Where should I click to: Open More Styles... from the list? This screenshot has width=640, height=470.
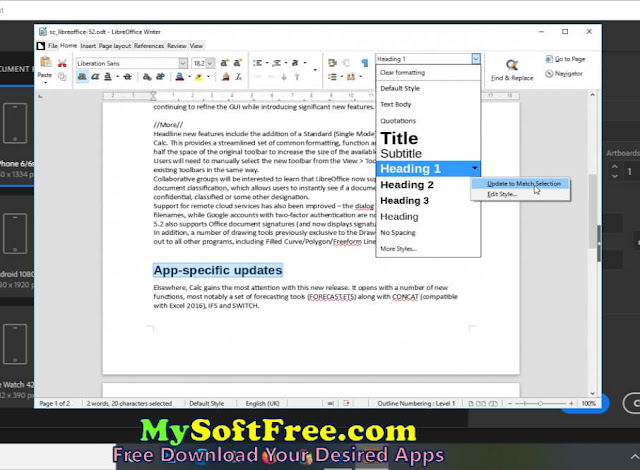point(428,248)
